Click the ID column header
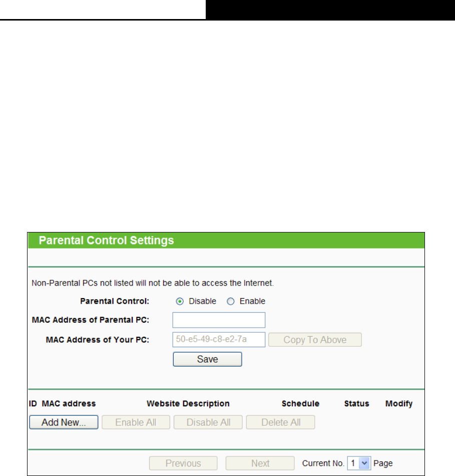455x476 pixels. tap(33, 403)
